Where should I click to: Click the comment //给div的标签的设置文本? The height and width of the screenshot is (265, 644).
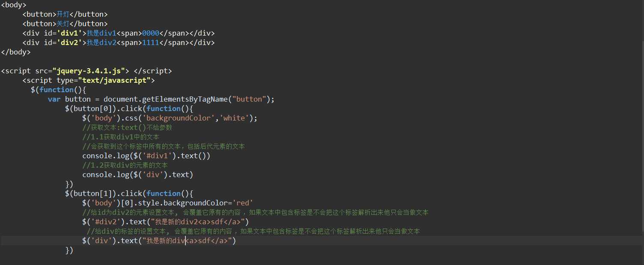[253, 231]
